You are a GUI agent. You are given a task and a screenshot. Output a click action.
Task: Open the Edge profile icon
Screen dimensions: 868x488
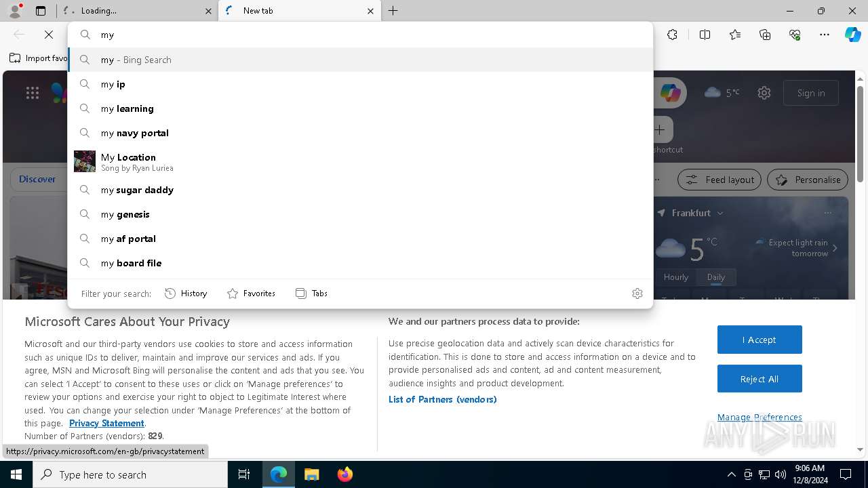pos(15,10)
